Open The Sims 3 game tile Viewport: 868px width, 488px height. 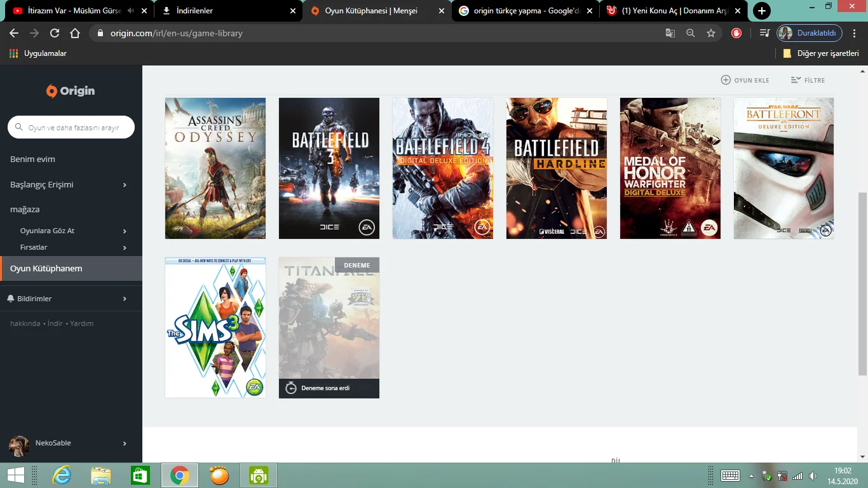[x=215, y=328]
